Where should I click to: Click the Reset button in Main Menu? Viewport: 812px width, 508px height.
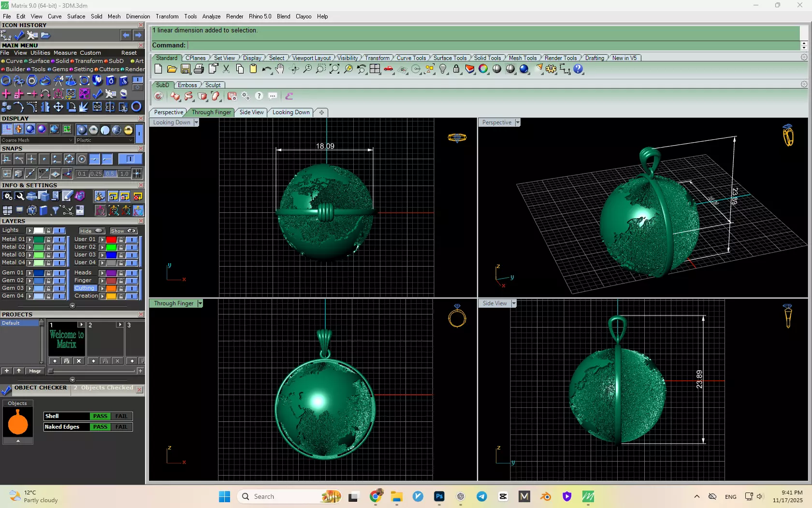click(x=129, y=53)
